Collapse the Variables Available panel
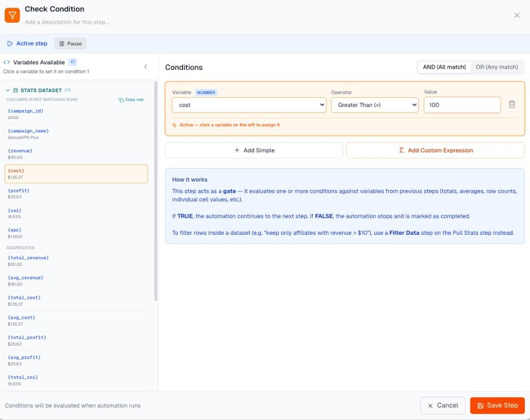This screenshot has height=420, width=530. coord(145,67)
